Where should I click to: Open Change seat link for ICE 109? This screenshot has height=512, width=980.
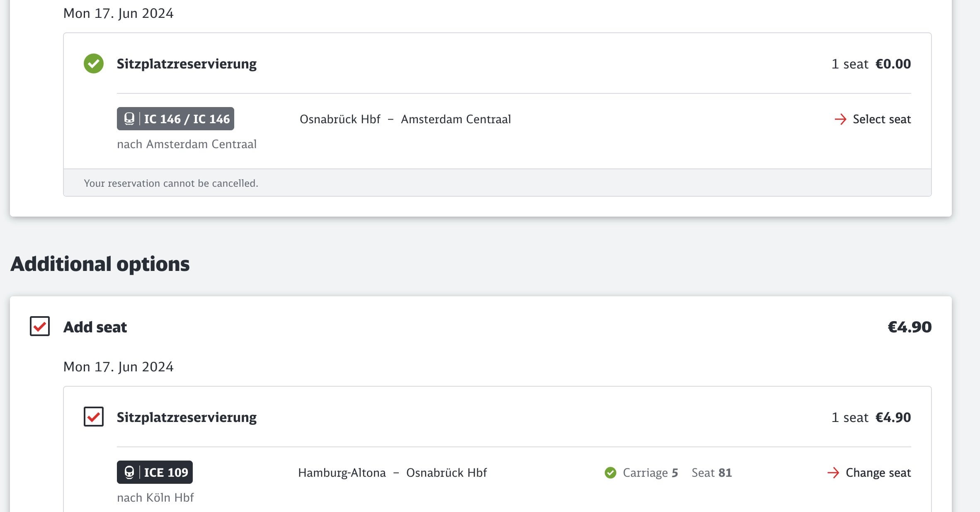869,473
